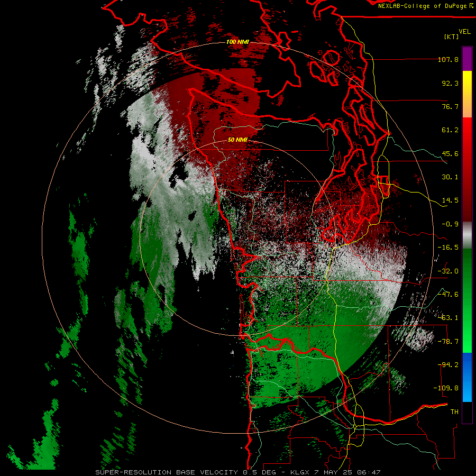Click the 107.8 value on velocity scale

click(448, 59)
